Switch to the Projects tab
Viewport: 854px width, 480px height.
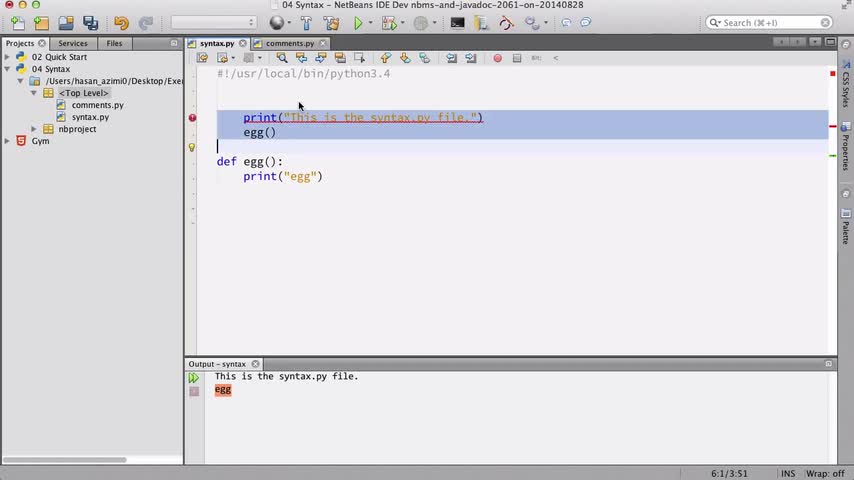[20, 43]
